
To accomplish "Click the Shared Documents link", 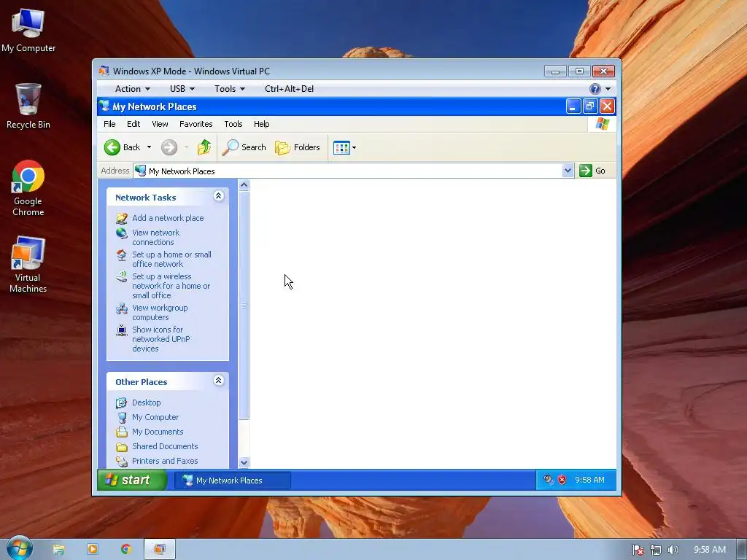I will click(x=165, y=446).
